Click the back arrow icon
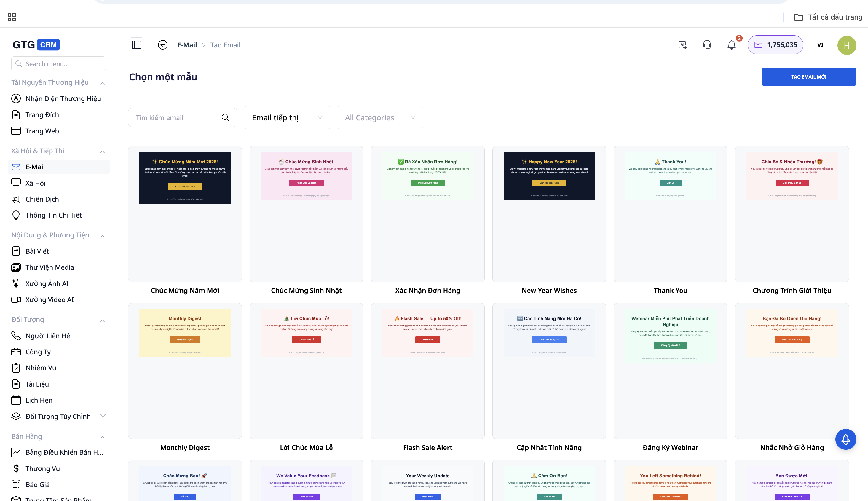 [162, 45]
